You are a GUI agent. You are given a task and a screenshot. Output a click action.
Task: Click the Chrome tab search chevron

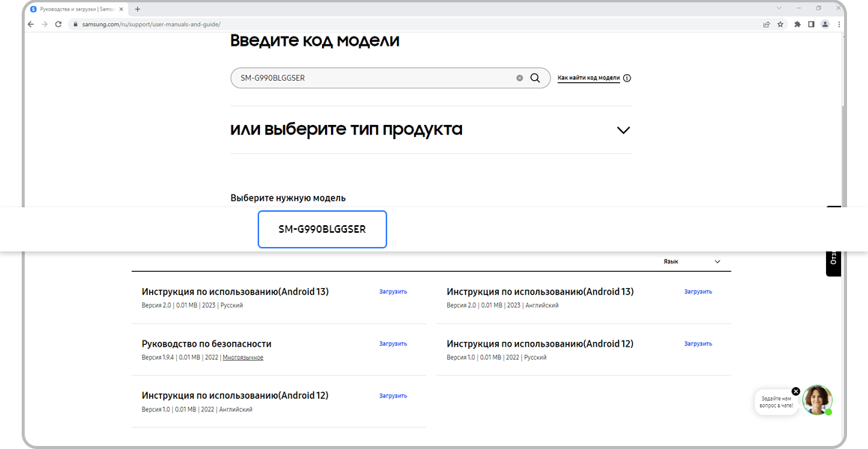tap(780, 8)
